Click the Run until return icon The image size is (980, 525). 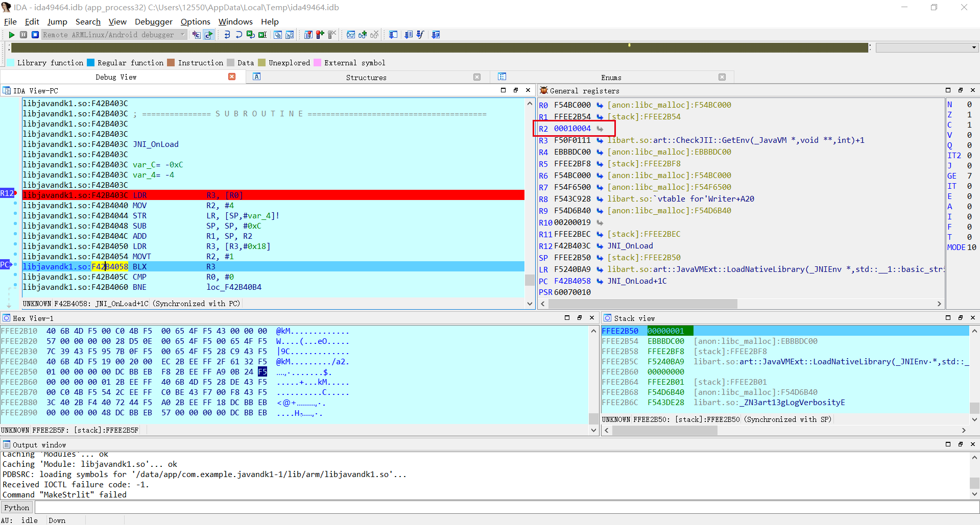pos(250,35)
